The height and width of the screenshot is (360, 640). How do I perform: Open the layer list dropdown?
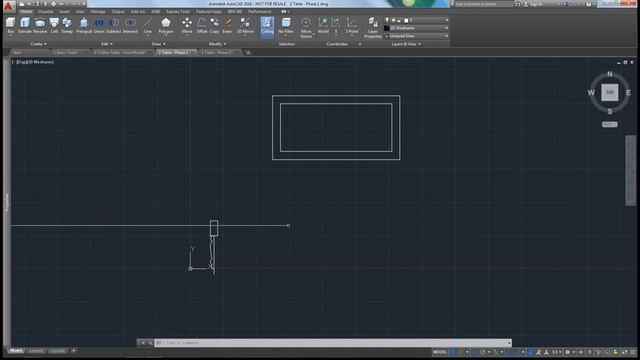[416, 20]
